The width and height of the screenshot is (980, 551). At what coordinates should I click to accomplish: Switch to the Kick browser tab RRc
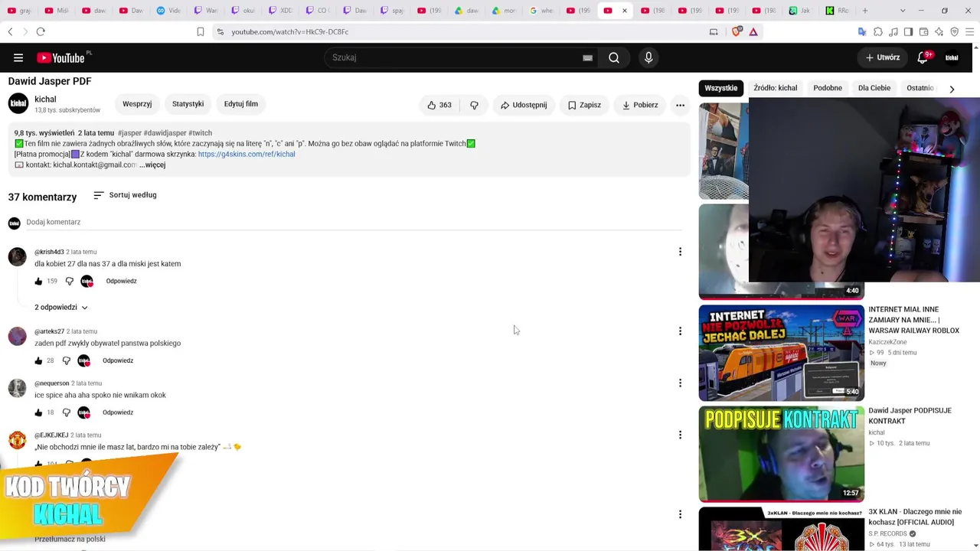coord(837,11)
